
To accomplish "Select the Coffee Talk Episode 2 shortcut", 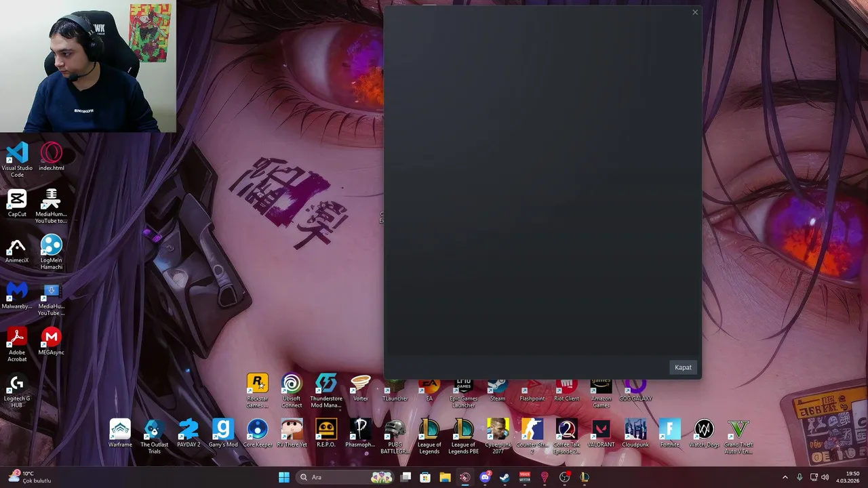I will coord(567,436).
